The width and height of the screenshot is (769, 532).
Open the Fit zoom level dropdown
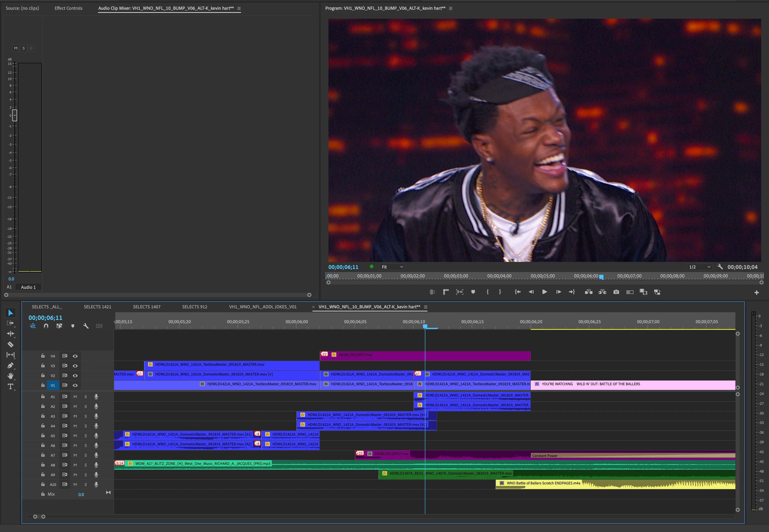pos(392,267)
